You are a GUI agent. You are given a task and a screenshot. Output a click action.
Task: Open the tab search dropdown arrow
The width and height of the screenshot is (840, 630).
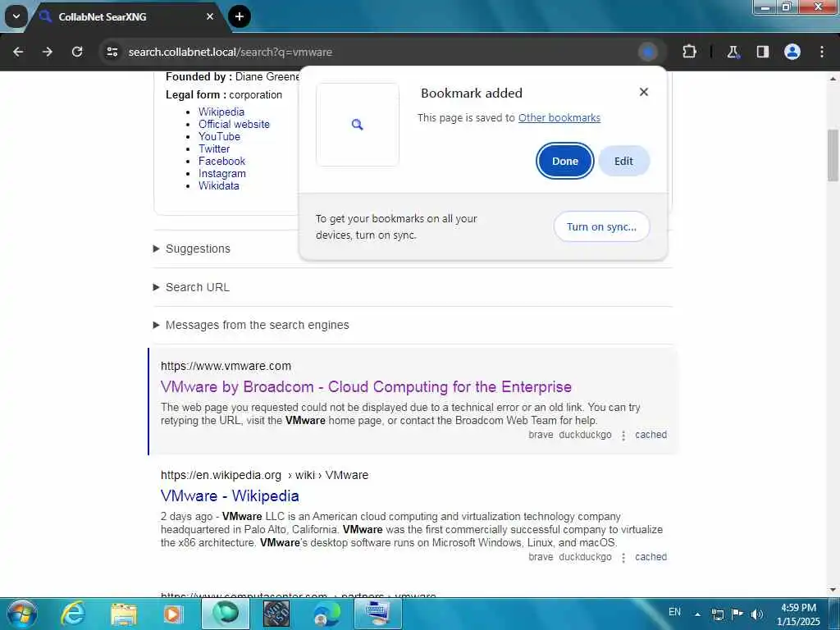coord(16,16)
